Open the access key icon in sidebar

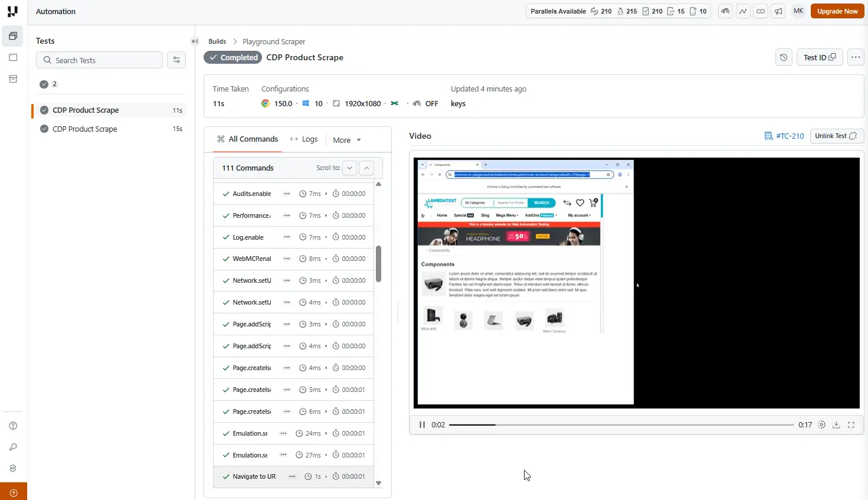pos(13,447)
